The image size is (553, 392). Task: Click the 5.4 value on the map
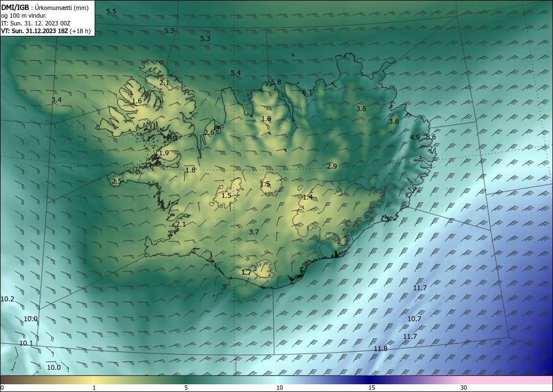pos(236,72)
